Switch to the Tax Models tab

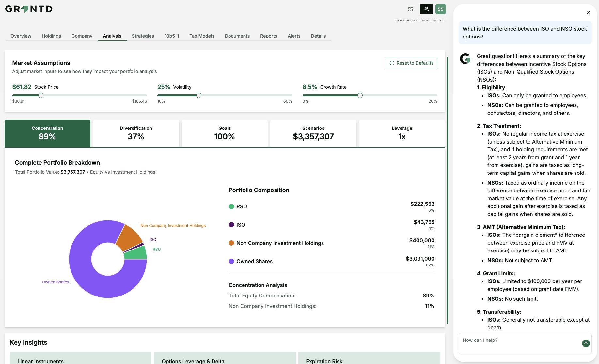pyautogui.click(x=202, y=36)
